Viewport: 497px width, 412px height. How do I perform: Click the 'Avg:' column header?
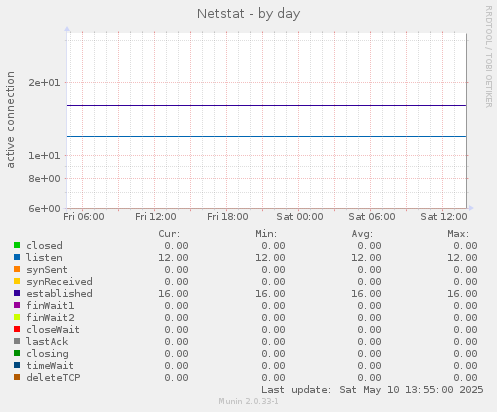coord(362,234)
